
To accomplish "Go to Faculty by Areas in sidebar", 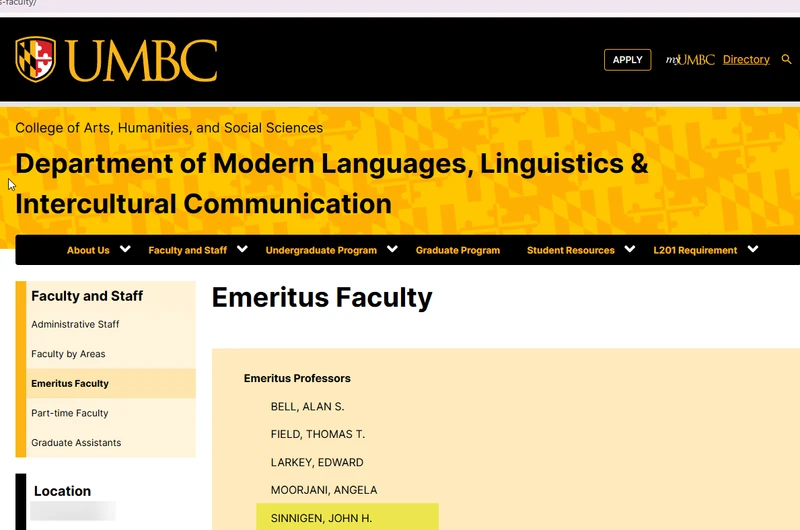I will click(68, 354).
